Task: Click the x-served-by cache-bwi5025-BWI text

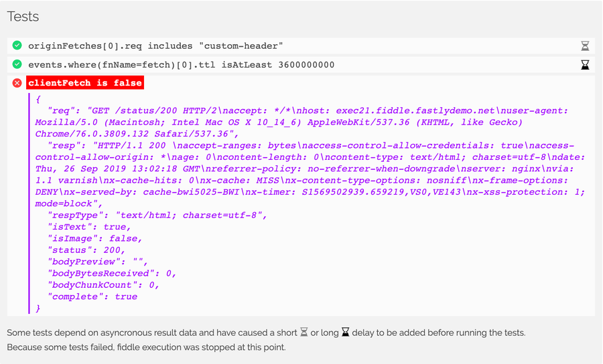Action: (x=151, y=192)
